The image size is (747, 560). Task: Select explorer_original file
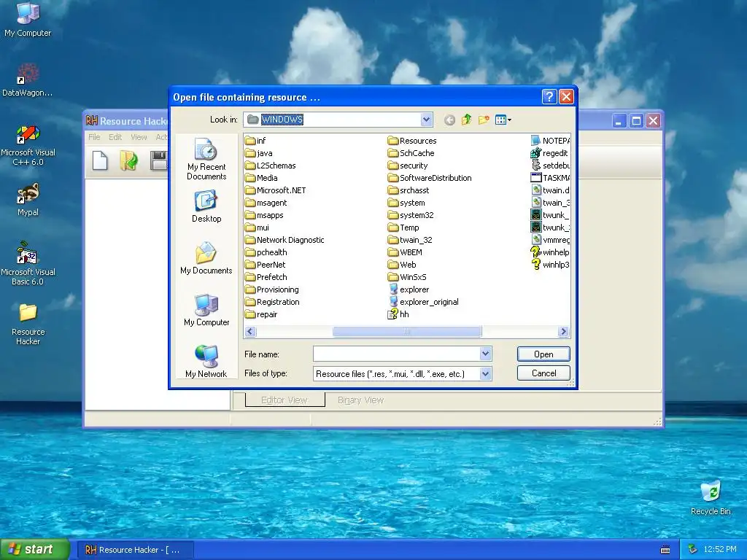click(424, 302)
